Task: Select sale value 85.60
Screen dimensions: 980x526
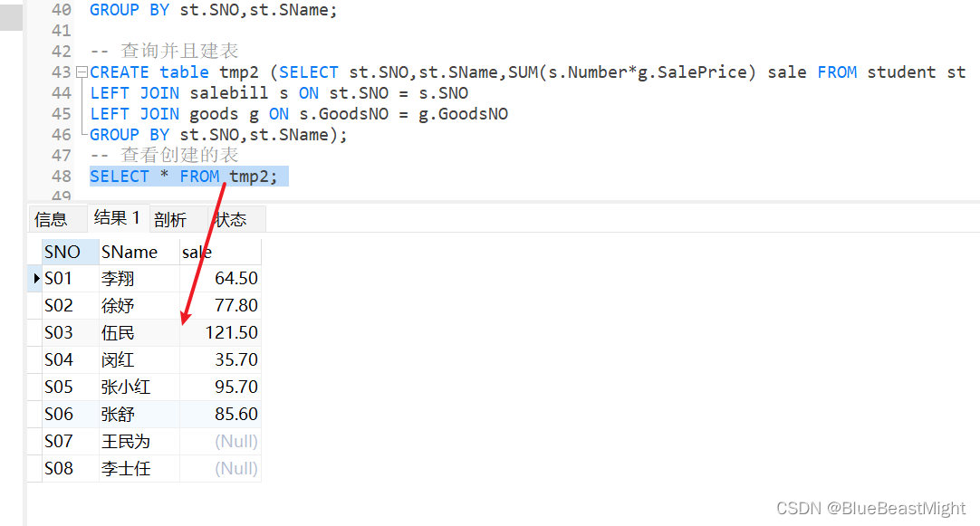Action: (x=220, y=414)
